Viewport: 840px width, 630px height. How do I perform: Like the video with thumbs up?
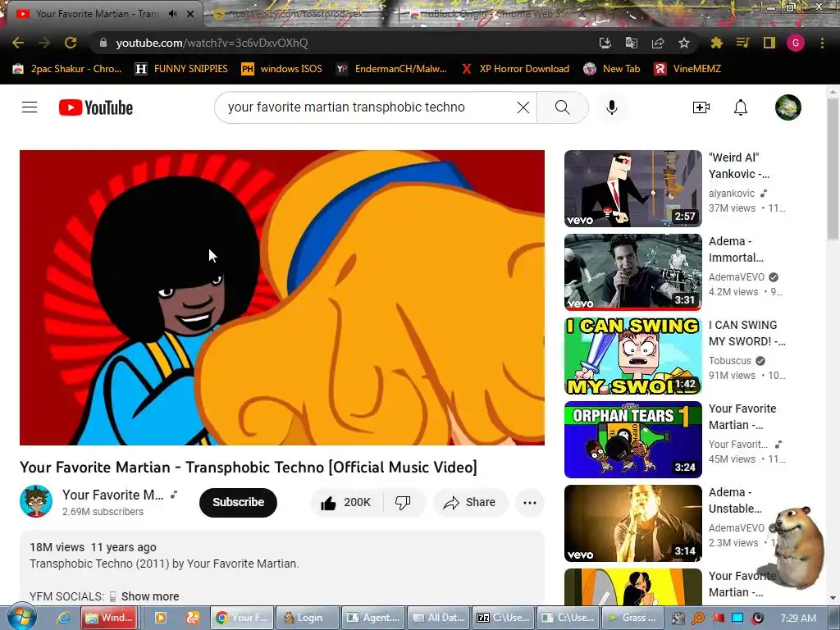pos(347,503)
